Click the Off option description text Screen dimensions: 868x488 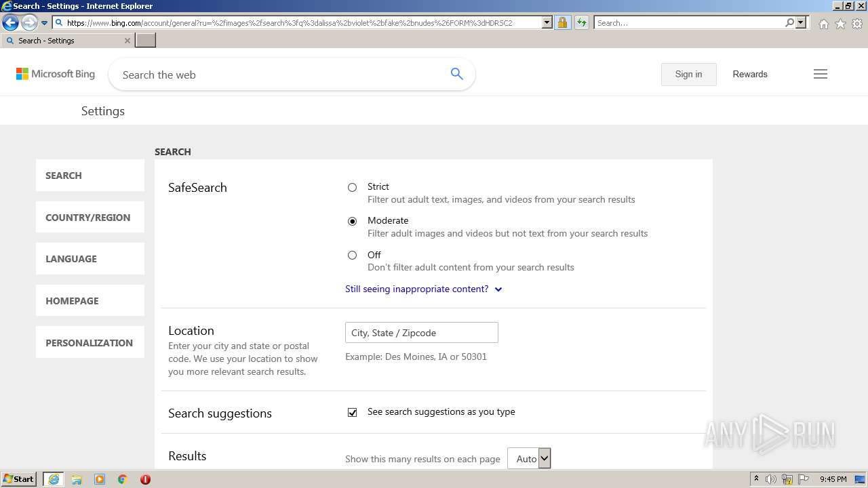[471, 267]
